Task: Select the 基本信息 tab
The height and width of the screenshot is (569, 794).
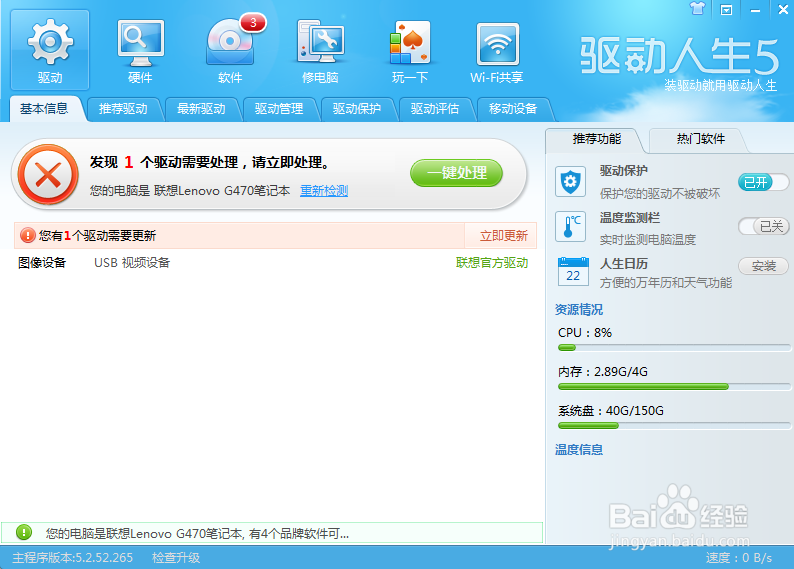Action: 44,108
